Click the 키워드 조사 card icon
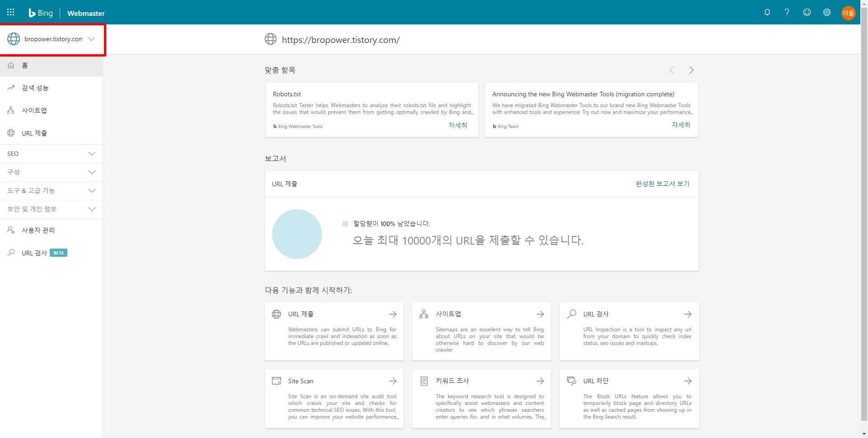Viewport: 868px width, 438px height. 424,381
